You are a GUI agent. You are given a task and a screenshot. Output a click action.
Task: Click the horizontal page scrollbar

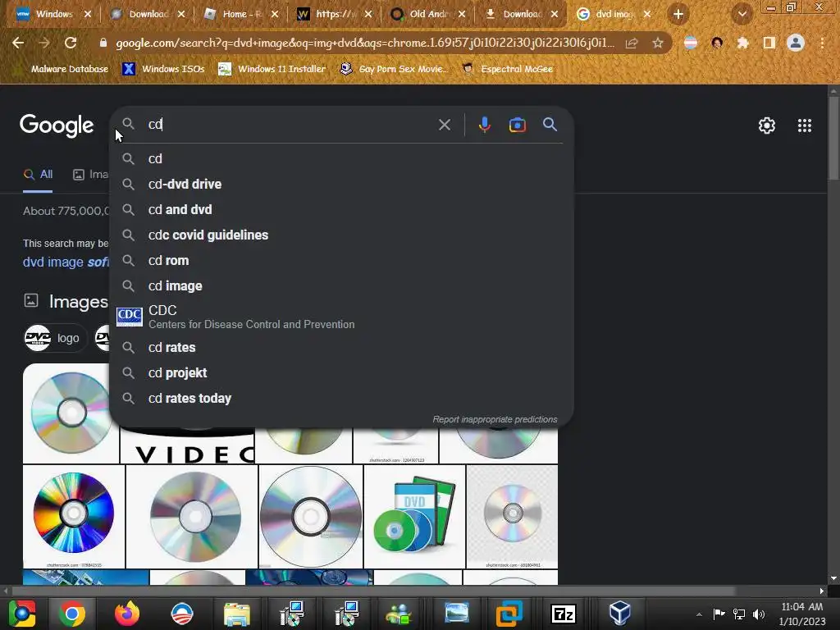[373, 591]
